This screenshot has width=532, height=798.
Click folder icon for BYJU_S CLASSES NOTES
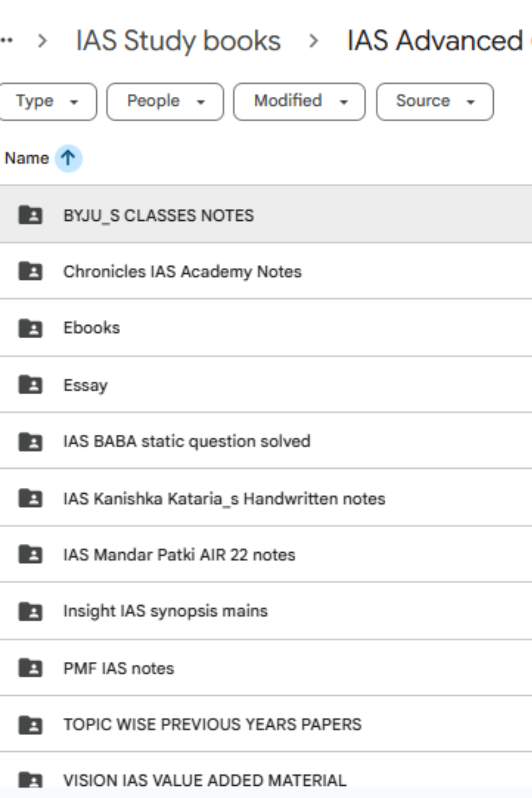[x=30, y=215]
